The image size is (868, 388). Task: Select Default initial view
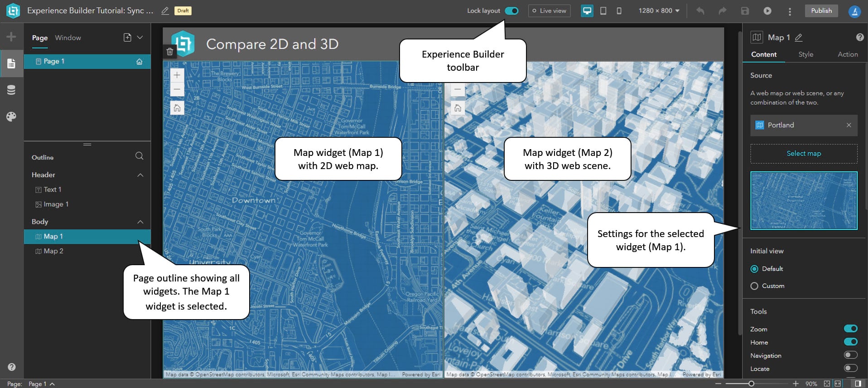[754, 269]
